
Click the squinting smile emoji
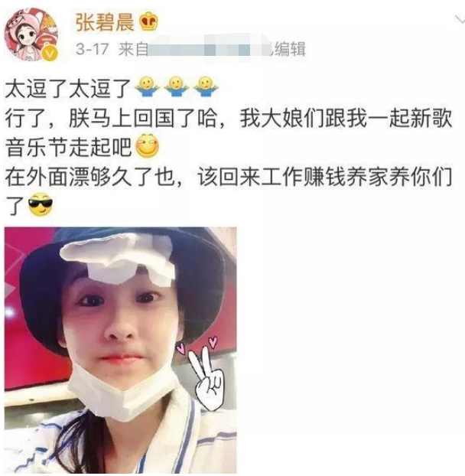(x=147, y=145)
